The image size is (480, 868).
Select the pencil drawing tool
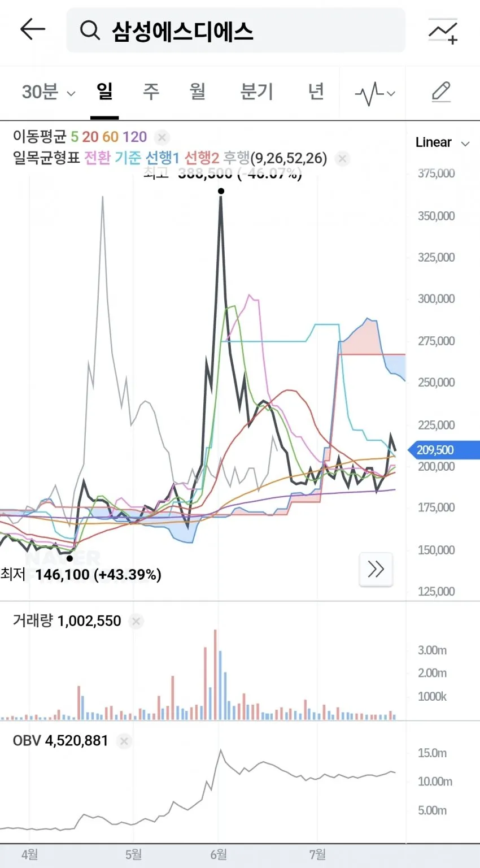(441, 92)
